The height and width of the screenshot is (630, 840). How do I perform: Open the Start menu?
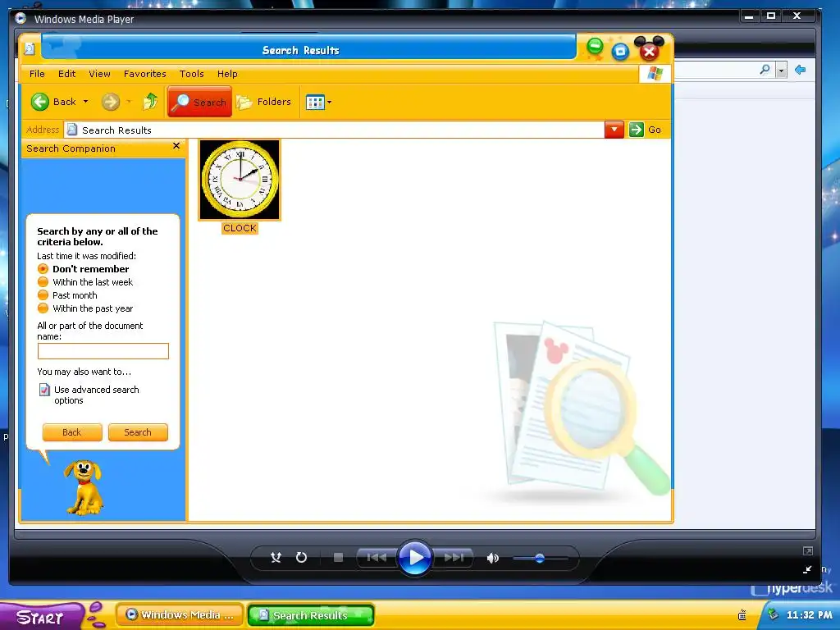(42, 617)
